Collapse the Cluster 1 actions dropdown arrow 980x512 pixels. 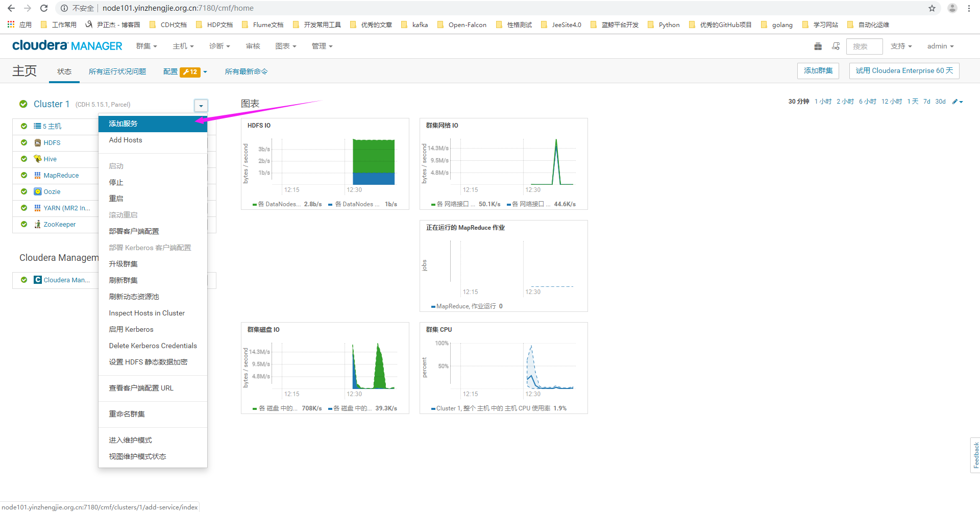(201, 106)
